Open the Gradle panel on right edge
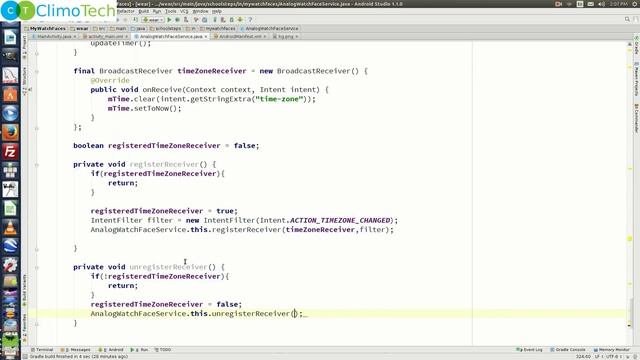The height and width of the screenshot is (360, 640). click(x=636, y=45)
